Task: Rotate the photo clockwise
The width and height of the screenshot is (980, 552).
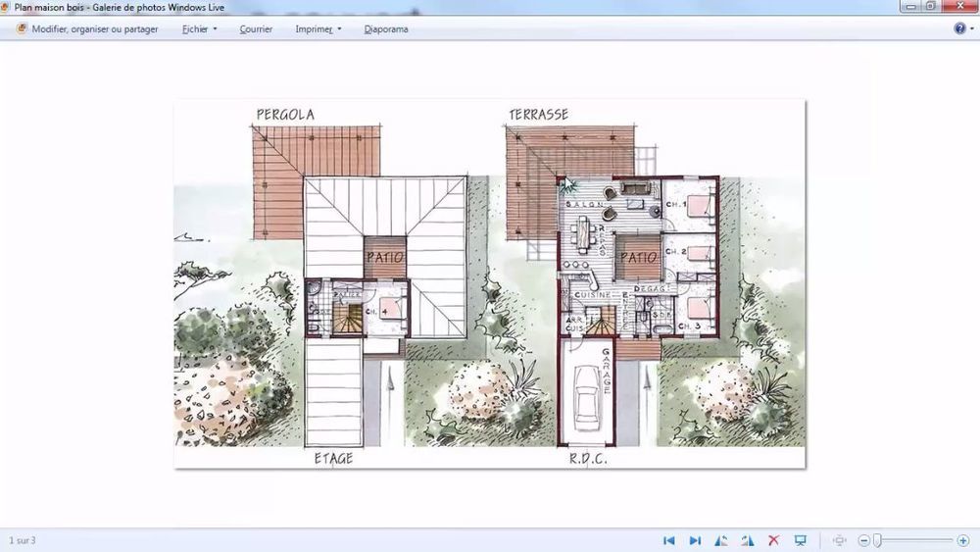Action: 747,540
